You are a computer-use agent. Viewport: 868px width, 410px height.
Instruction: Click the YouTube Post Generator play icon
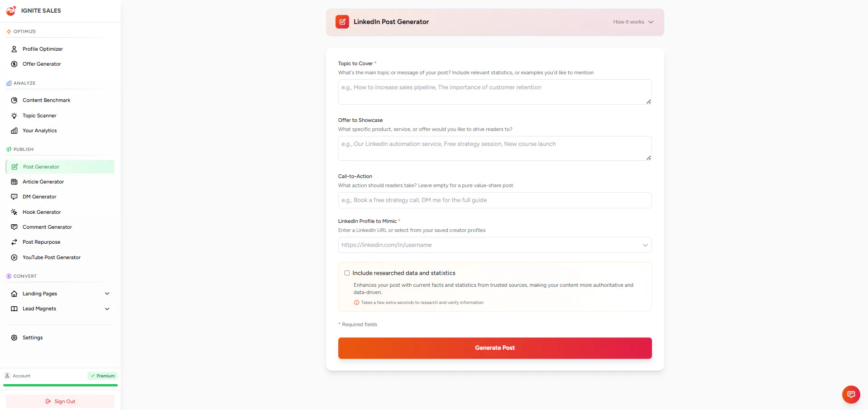point(14,257)
